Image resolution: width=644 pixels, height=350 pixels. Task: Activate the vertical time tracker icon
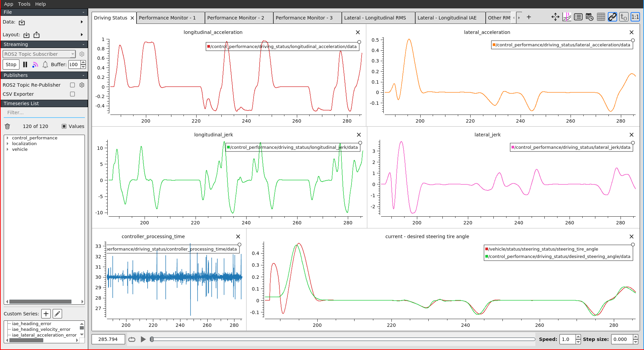[567, 17]
